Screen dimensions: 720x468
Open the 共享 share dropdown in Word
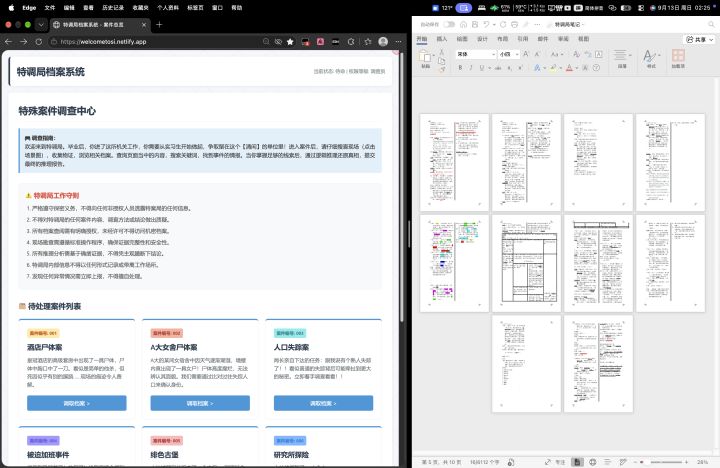[699, 39]
